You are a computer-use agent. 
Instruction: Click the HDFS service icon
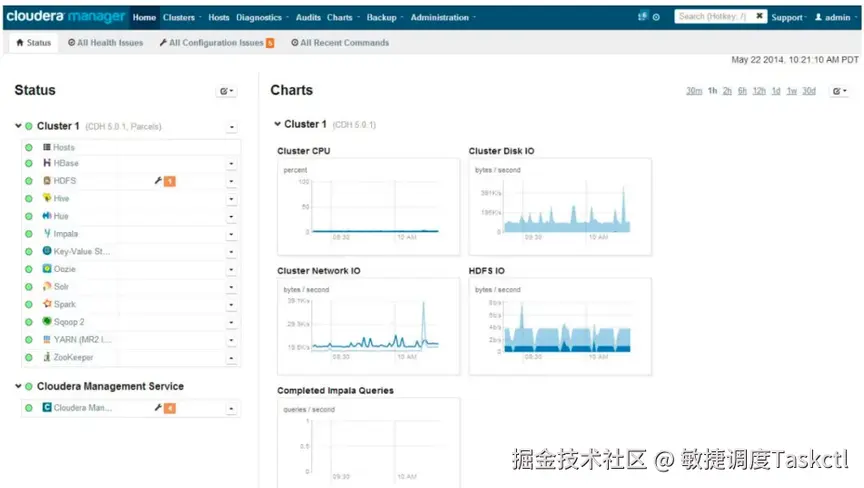pos(47,181)
